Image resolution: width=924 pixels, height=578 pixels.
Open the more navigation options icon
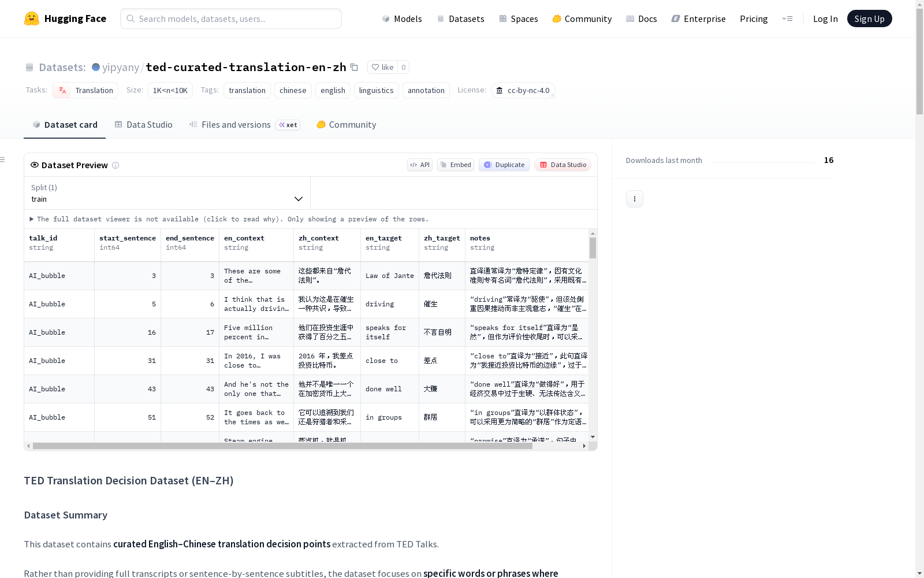(x=787, y=18)
